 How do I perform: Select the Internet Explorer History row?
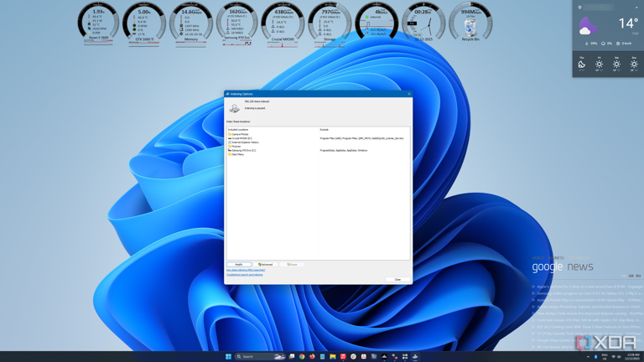pyautogui.click(x=243, y=142)
